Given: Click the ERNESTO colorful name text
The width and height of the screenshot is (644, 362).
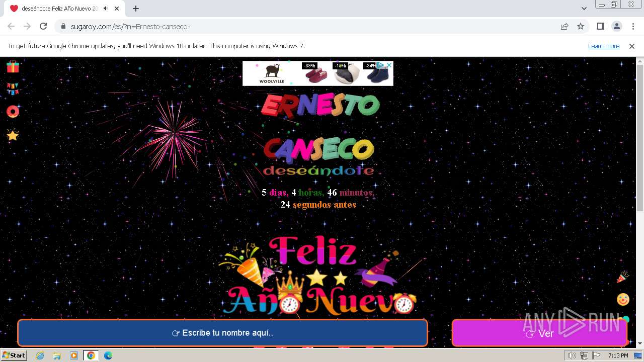Looking at the screenshot, I should (x=320, y=106).
